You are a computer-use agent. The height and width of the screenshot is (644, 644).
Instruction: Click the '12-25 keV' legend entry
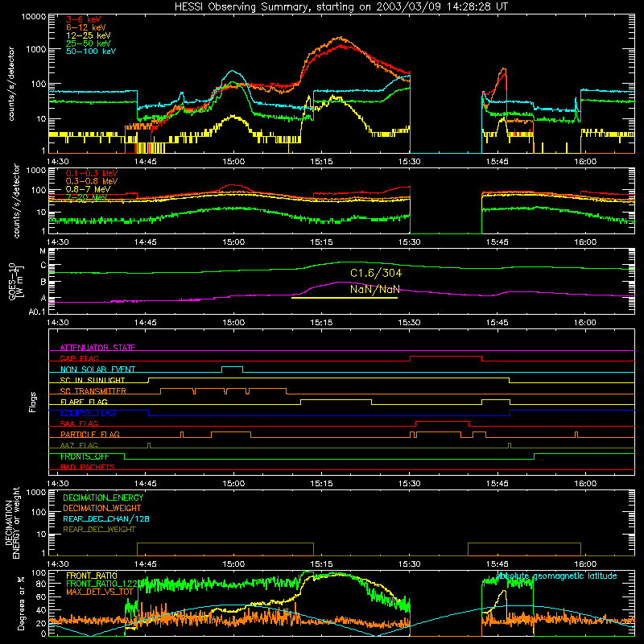(x=89, y=35)
